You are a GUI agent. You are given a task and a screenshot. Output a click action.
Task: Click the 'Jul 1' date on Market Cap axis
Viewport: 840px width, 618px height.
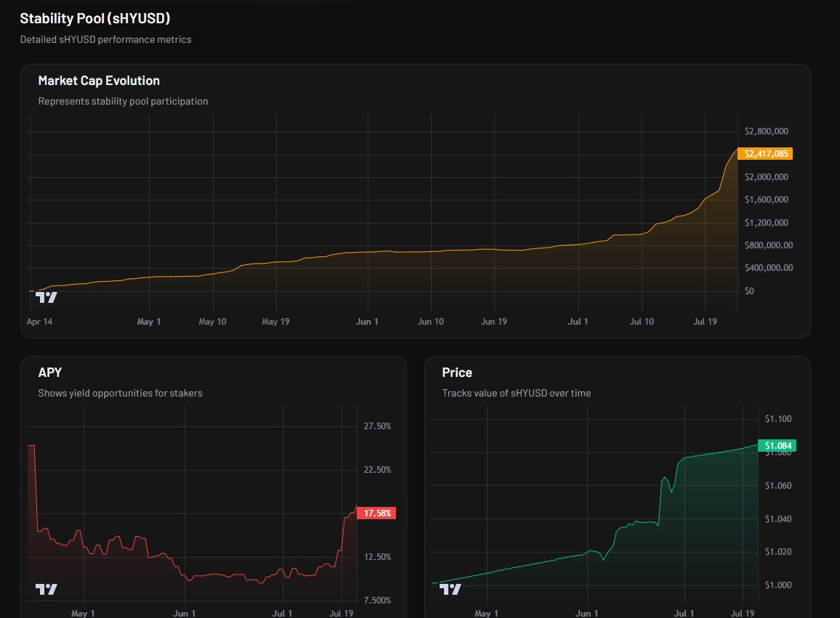(578, 321)
